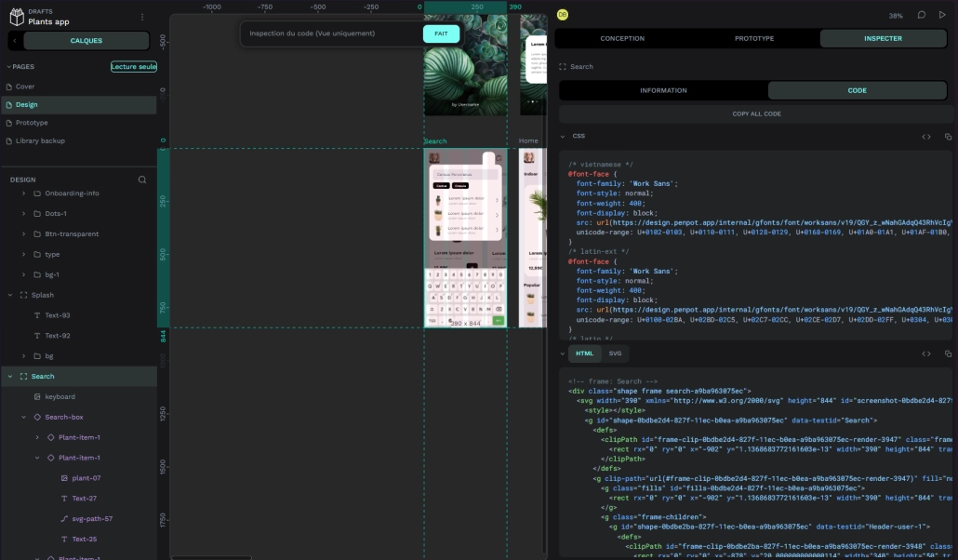Select the HTML markup option
The width and height of the screenshot is (958, 560).
point(584,353)
